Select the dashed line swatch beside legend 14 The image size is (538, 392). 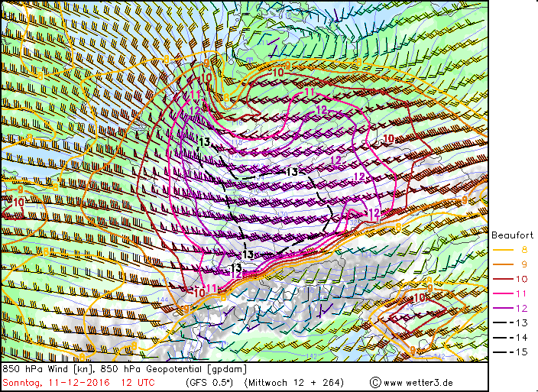click(x=503, y=338)
